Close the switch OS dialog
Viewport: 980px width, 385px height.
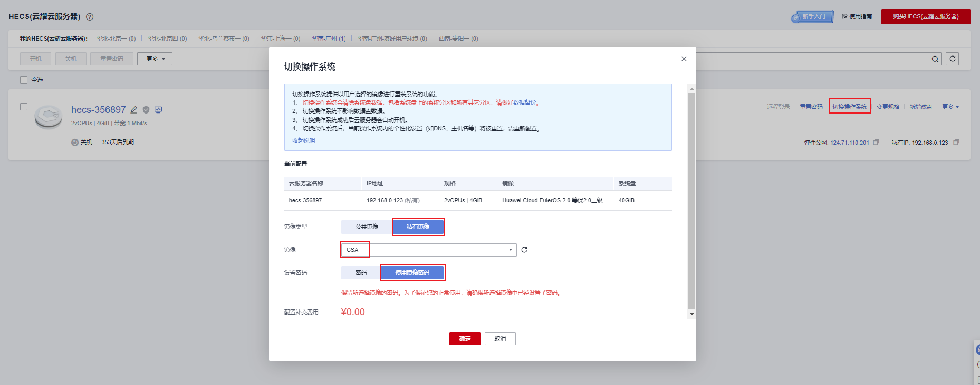point(684,59)
